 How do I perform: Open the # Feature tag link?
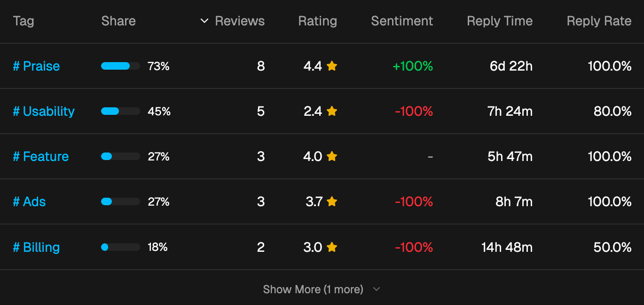41,157
